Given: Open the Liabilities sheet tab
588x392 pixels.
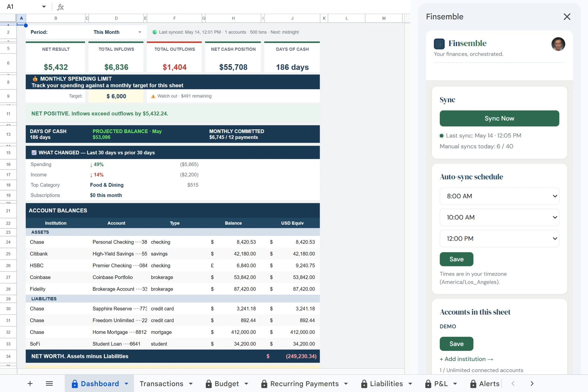Looking at the screenshot, I should pyautogui.click(x=386, y=383).
